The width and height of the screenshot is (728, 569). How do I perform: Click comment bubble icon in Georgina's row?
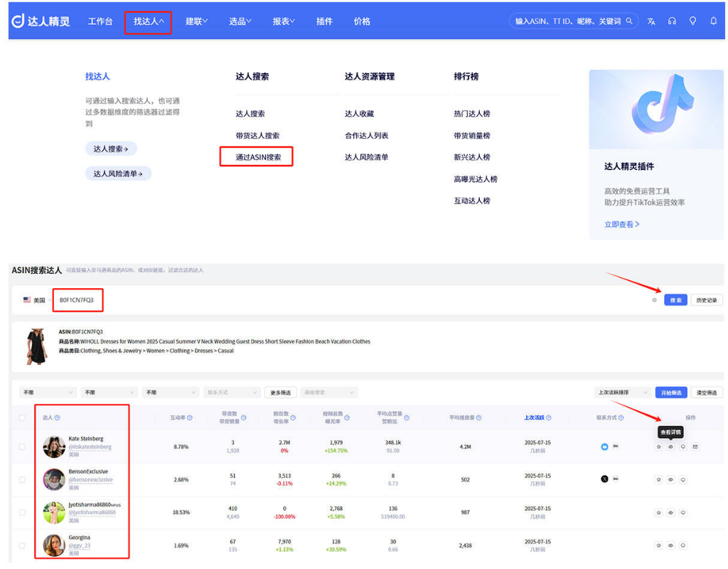click(x=682, y=546)
